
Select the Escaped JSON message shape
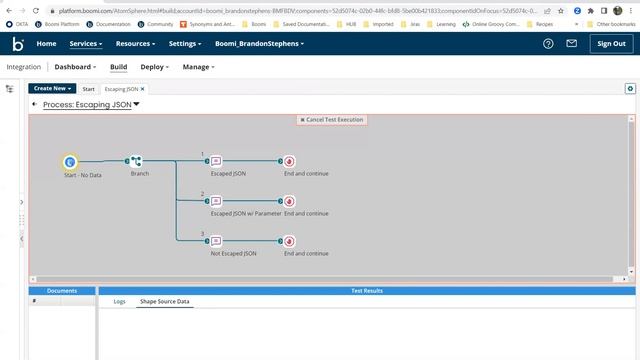(216, 161)
